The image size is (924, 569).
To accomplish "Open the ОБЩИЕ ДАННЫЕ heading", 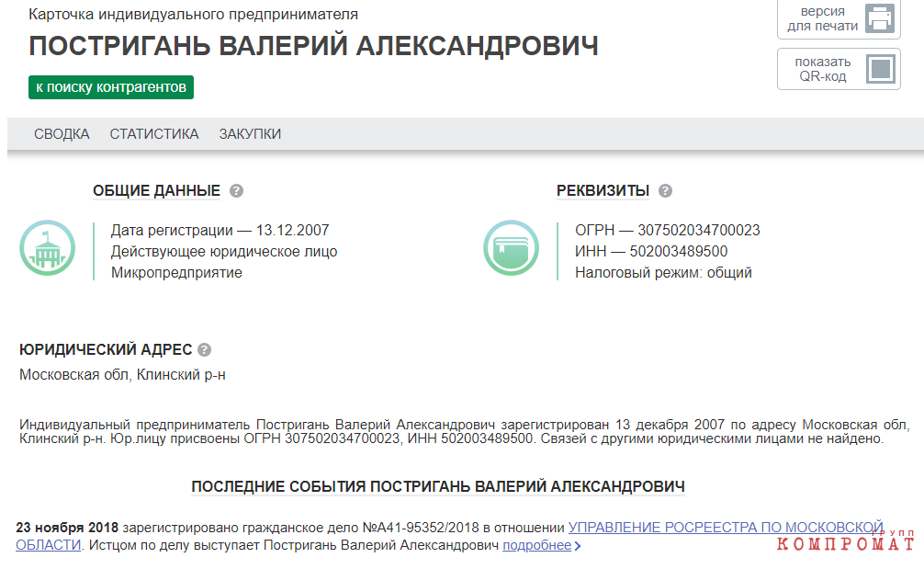I will coord(156,191).
